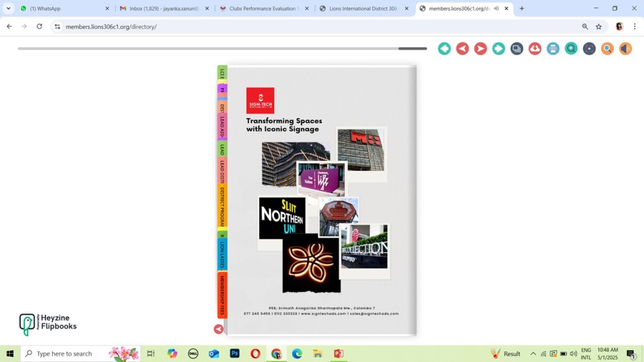
Task: Open Photoshop from the taskbar
Action: tap(235, 353)
